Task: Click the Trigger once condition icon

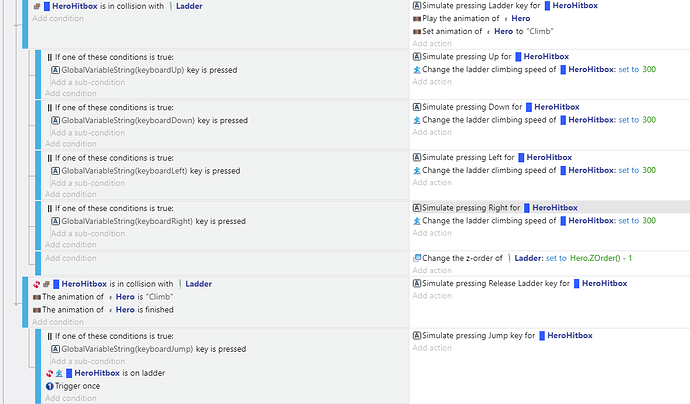Action: (49, 386)
